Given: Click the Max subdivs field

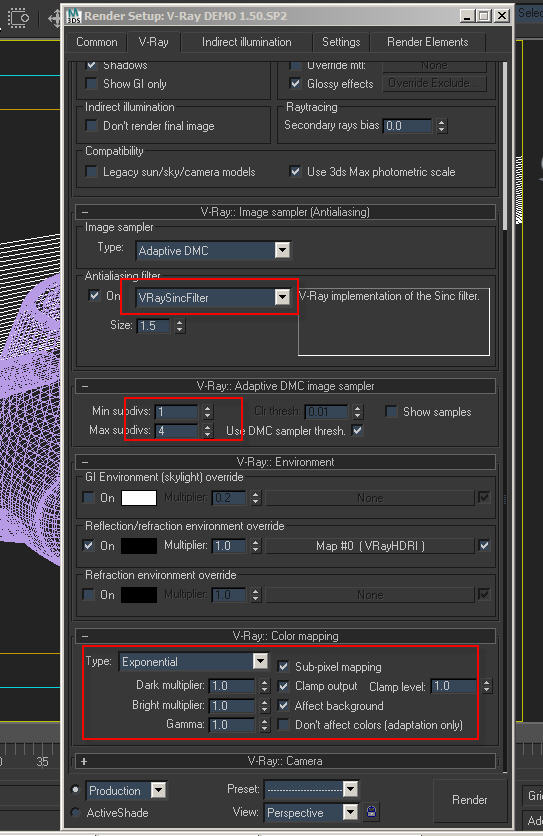Looking at the screenshot, I should coord(178,431).
